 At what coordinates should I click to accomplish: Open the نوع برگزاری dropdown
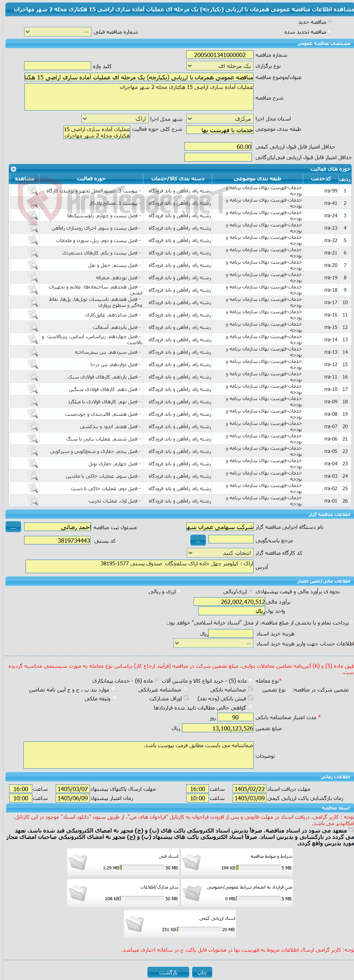pyautogui.click(x=220, y=66)
